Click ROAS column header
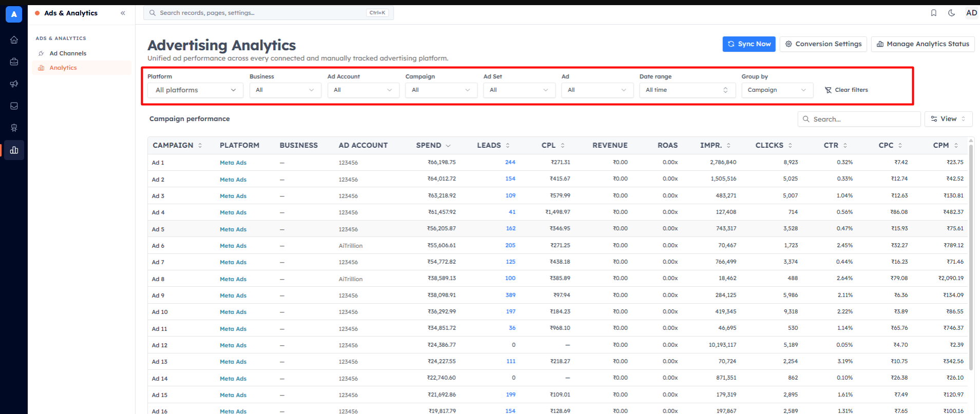The height and width of the screenshot is (414, 980). [667, 145]
